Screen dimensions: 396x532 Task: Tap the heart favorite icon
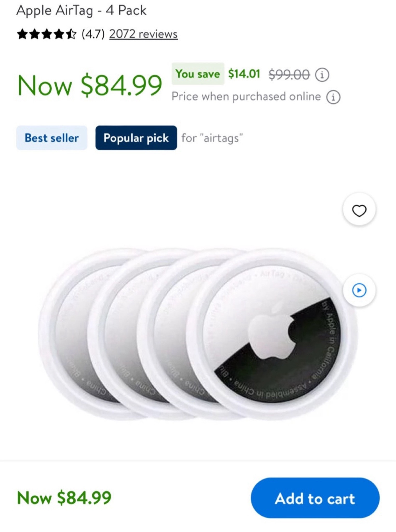click(359, 209)
